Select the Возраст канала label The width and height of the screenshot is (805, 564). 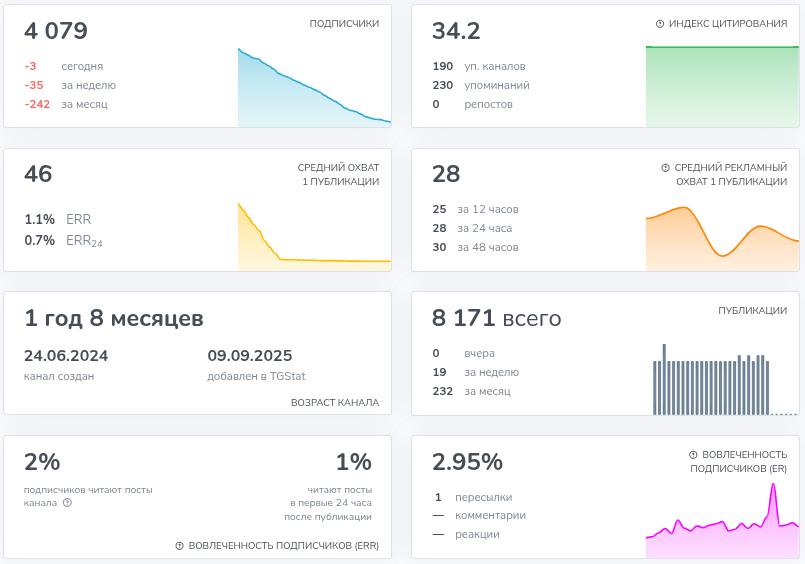335,403
